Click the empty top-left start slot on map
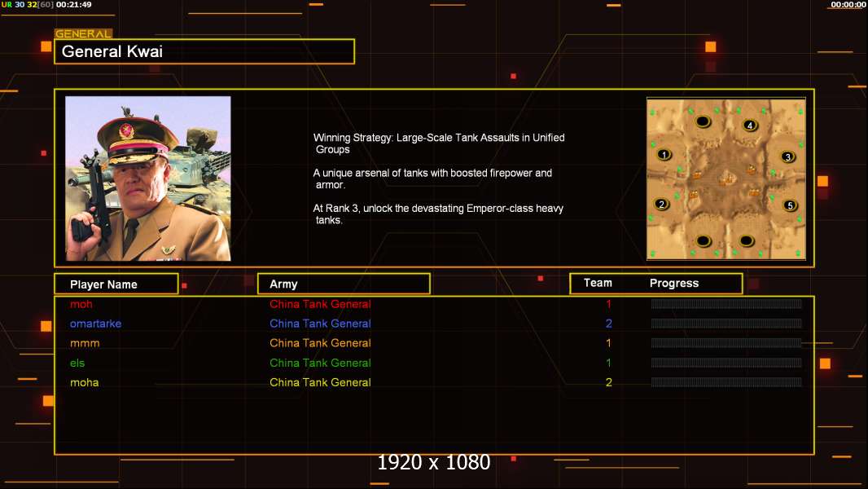868x489 pixels. tap(703, 121)
